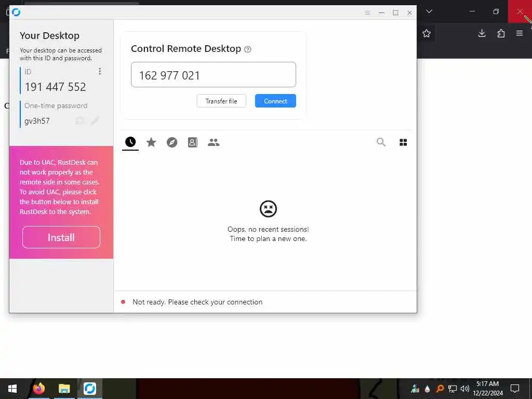The height and width of the screenshot is (399, 532).
Task: Expand the browser tab list chevron
Action: (429, 11)
